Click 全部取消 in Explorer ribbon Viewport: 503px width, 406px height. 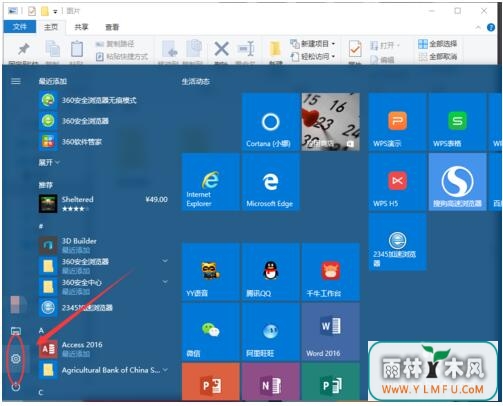[437, 56]
